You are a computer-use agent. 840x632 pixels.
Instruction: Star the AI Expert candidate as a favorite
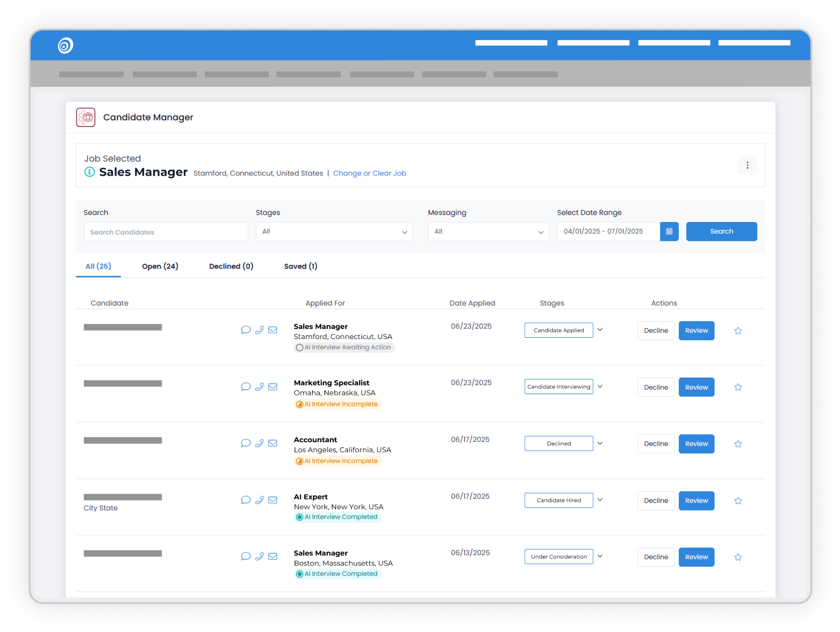coord(738,500)
